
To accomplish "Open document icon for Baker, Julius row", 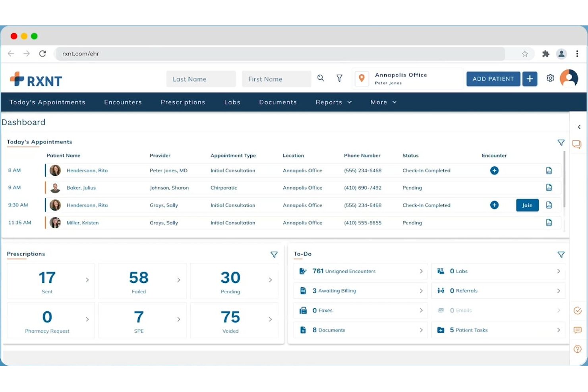I will coord(549,187).
